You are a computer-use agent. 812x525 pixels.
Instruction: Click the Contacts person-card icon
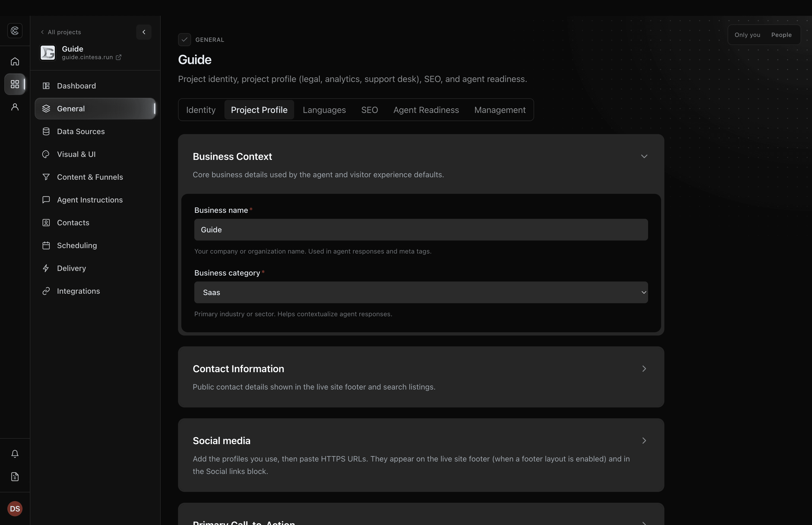(x=46, y=223)
